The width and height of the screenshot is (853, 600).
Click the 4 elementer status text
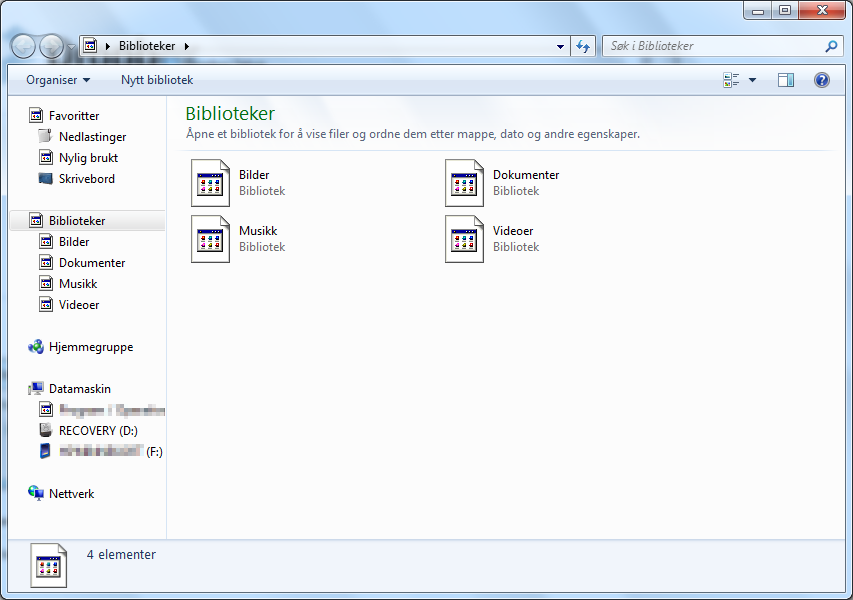click(121, 555)
